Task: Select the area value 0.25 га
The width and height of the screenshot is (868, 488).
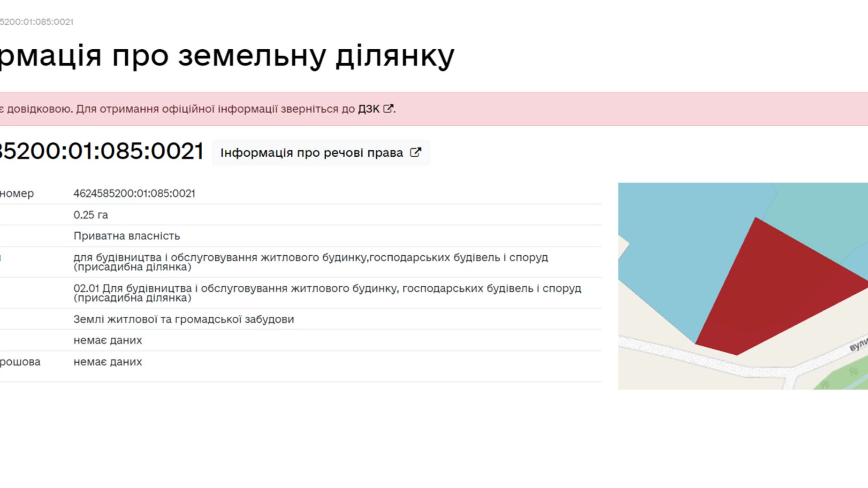Action: click(x=91, y=215)
